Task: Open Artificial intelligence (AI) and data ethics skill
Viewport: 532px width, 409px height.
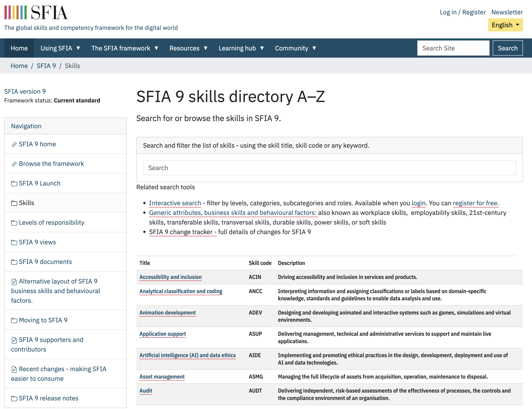Action: pos(188,355)
